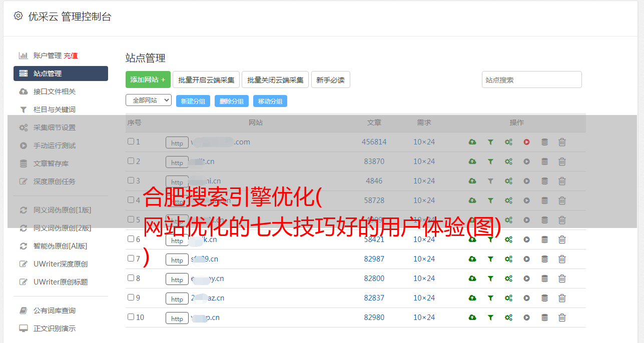Select the row 3 checkbox
Screen dimensions: 644x343
click(131, 180)
